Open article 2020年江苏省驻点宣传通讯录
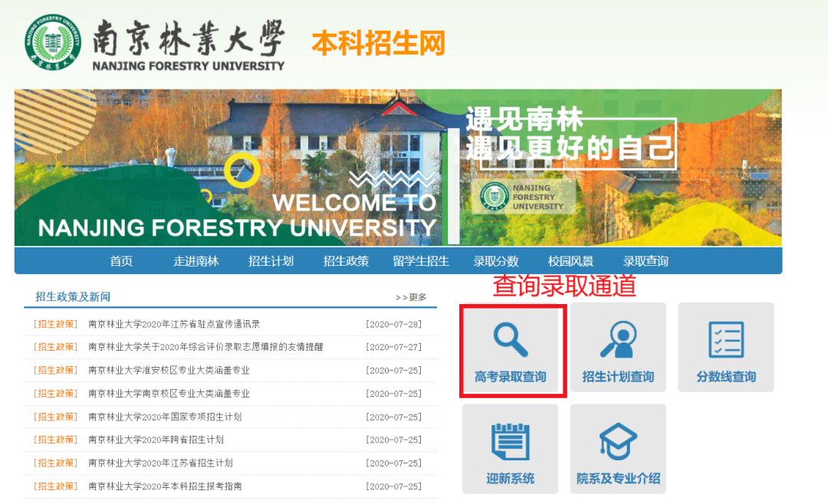828x504 pixels. (174, 324)
